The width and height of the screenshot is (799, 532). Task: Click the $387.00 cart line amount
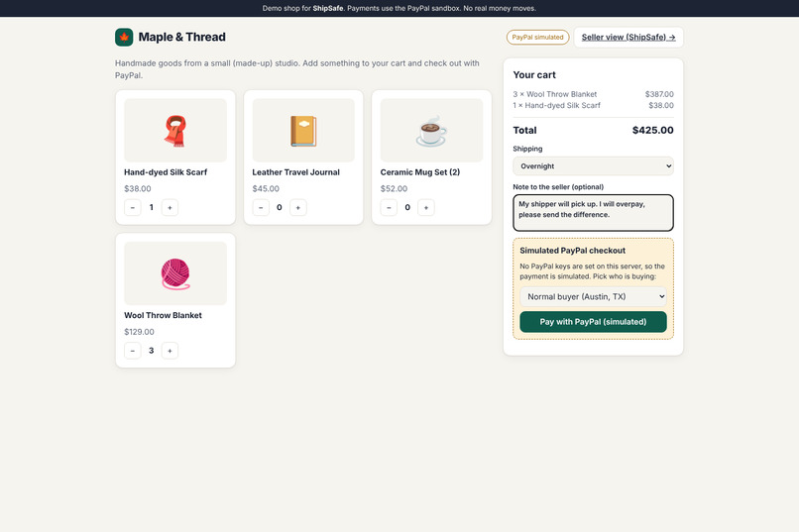click(x=659, y=94)
